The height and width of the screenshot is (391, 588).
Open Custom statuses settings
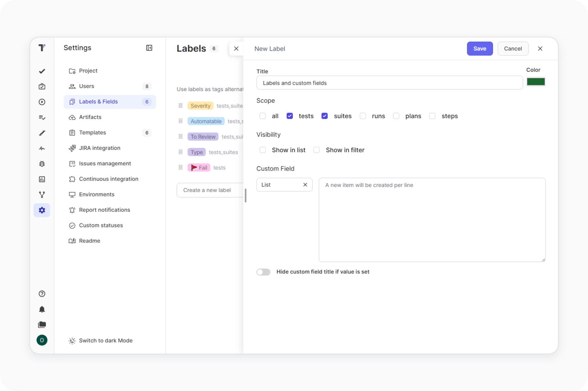[110, 226]
